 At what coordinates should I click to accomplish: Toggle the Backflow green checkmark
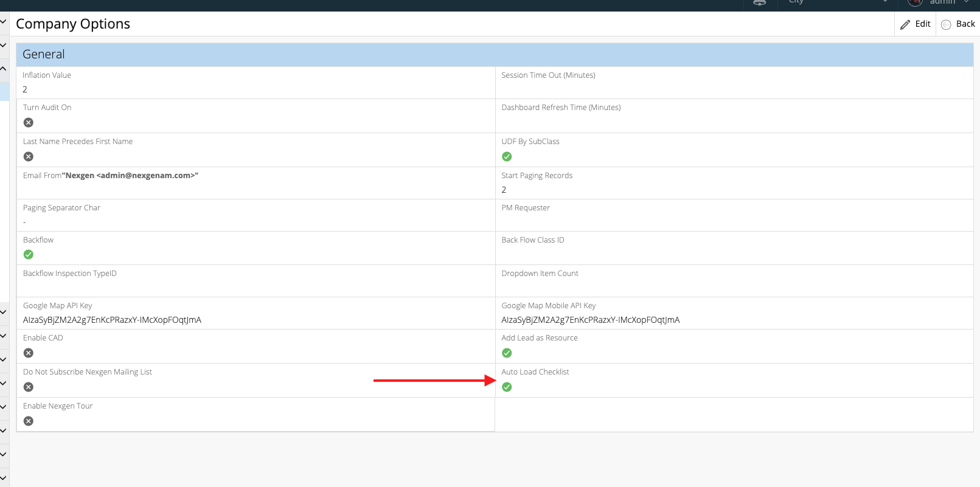(29, 254)
